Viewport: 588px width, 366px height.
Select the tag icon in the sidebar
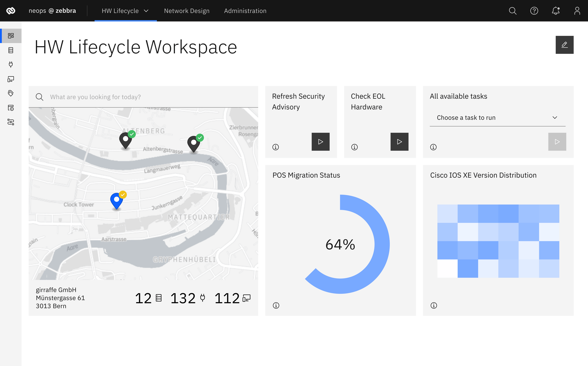(11, 93)
